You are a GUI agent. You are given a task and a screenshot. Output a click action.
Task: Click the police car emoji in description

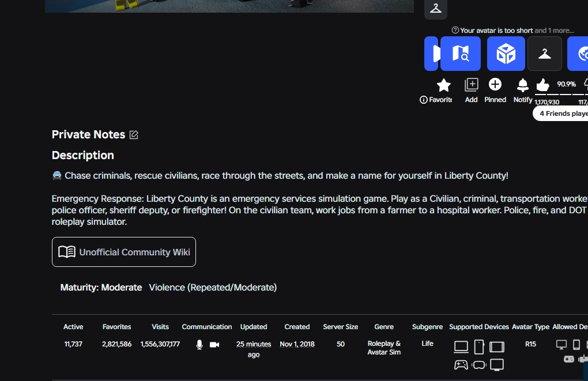click(56, 175)
